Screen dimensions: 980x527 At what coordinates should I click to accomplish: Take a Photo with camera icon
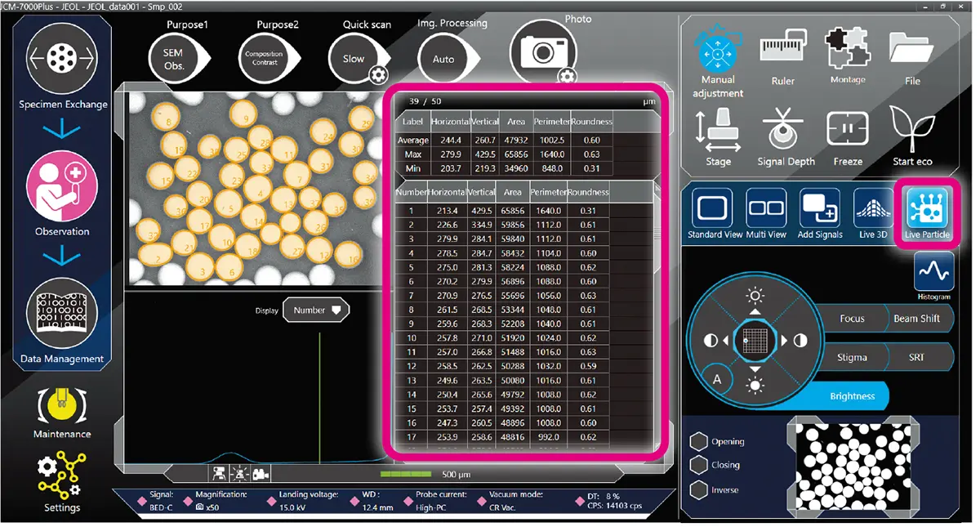[x=543, y=52]
